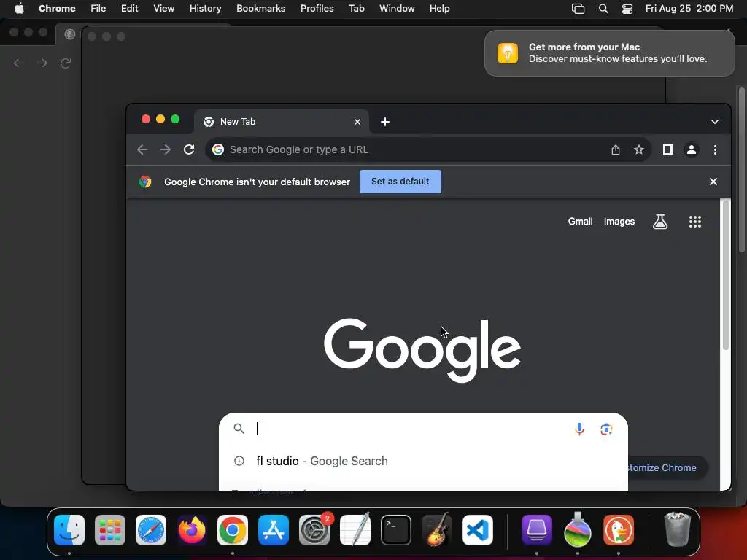The width and height of the screenshot is (747, 560).
Task: Search by image with Google Lens icon
Action: pos(606,429)
